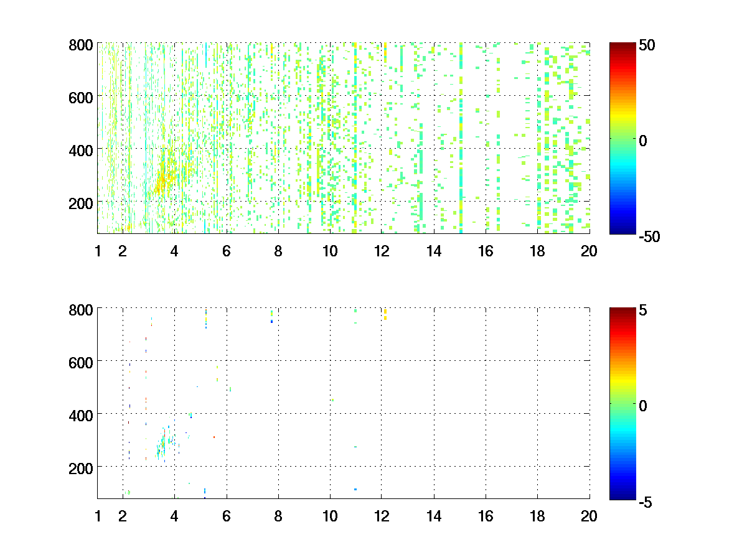747x560 pixels.
Task: Pick x-axis tick 10 under the lower plot
Action: tap(330, 516)
